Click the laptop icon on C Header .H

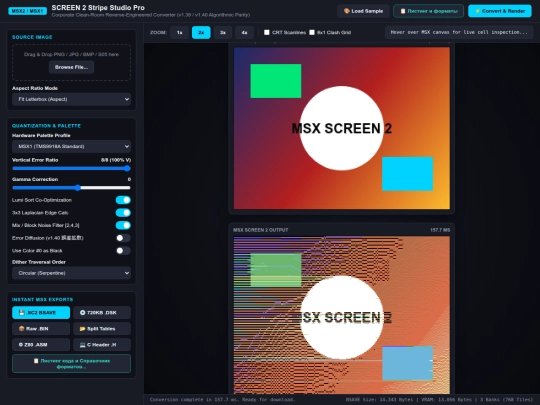click(82, 344)
